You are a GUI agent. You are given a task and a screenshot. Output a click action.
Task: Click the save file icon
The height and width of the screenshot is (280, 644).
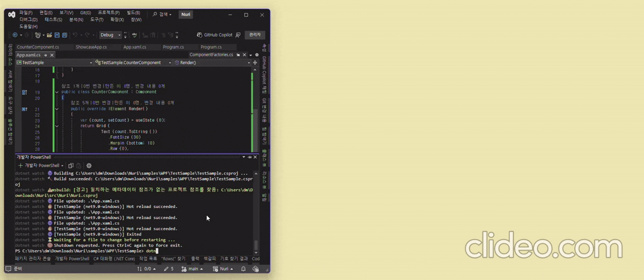57,35
